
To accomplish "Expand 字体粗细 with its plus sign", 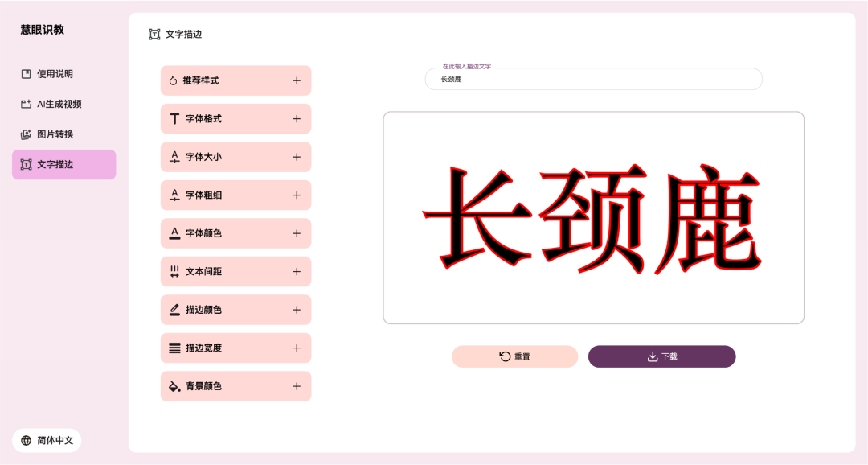I will (297, 195).
